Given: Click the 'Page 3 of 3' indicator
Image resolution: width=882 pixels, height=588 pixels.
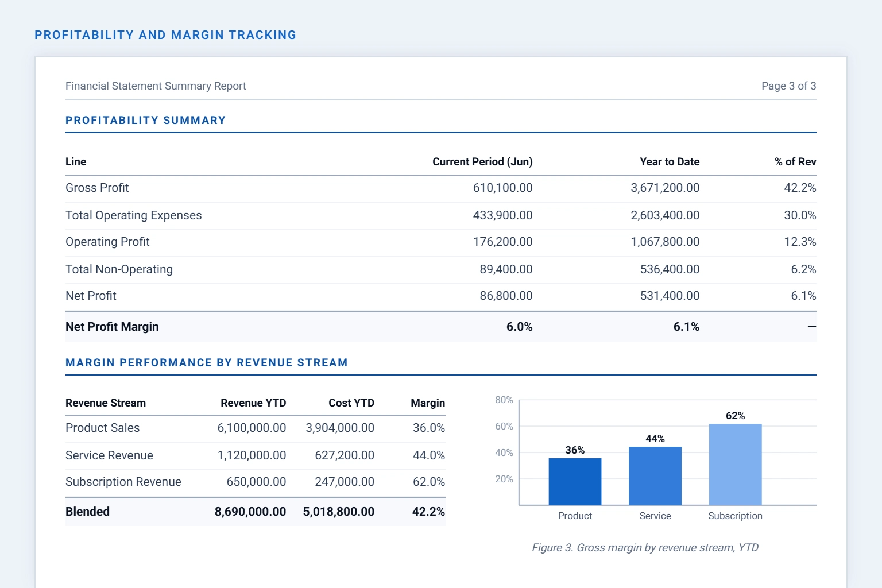Looking at the screenshot, I should tap(788, 86).
